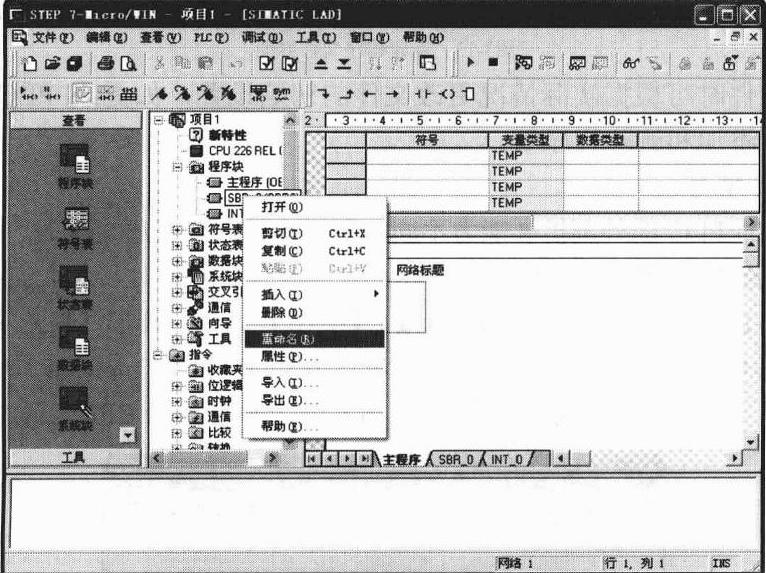Open Program Block in View bar

coord(75,166)
